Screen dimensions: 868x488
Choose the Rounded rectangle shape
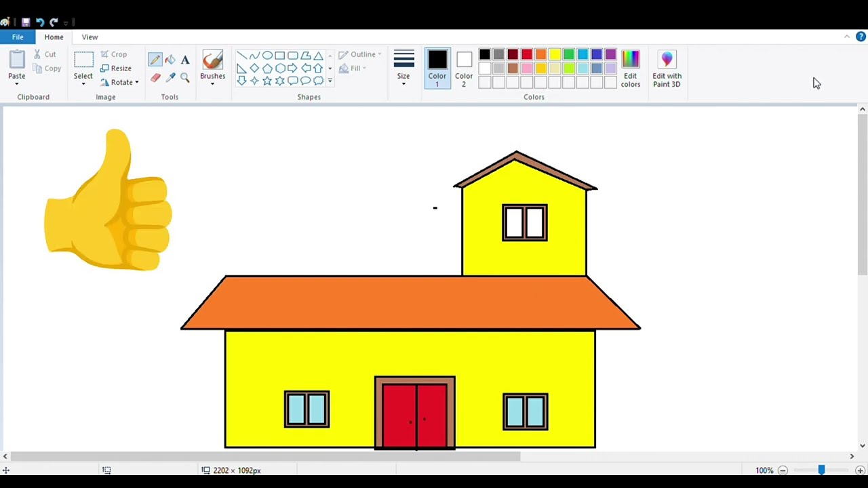293,56
